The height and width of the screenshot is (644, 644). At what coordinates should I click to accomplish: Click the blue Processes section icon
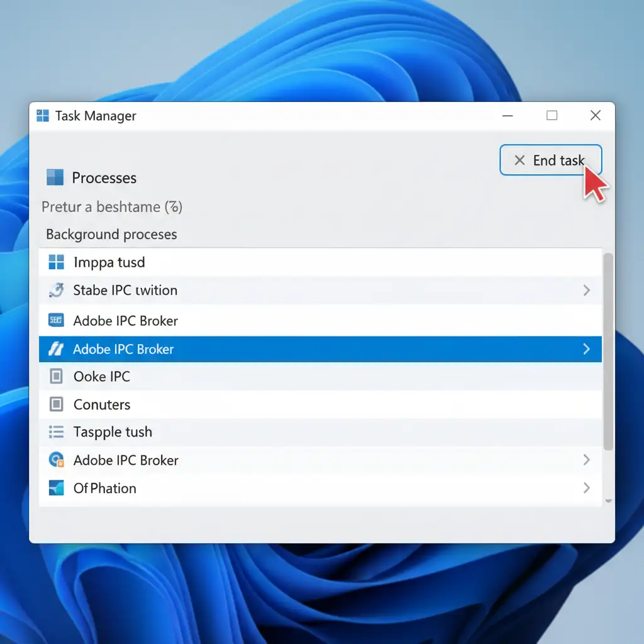coord(55,177)
